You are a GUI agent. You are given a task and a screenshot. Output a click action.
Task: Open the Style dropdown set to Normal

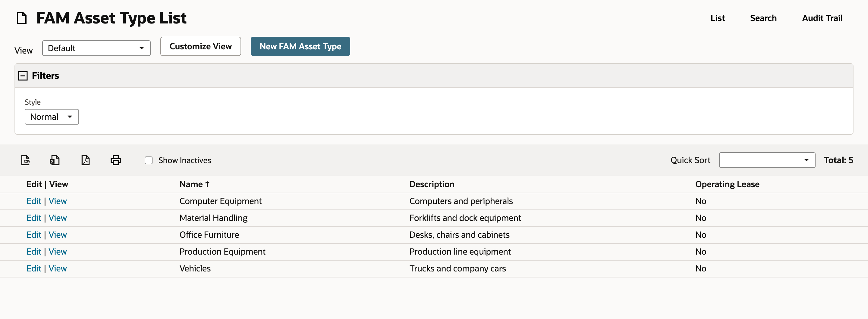coord(52,117)
